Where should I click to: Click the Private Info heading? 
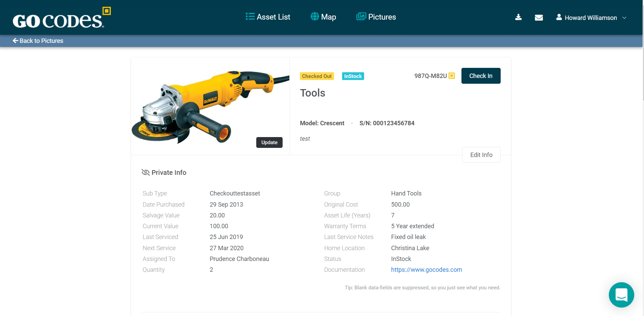click(169, 173)
